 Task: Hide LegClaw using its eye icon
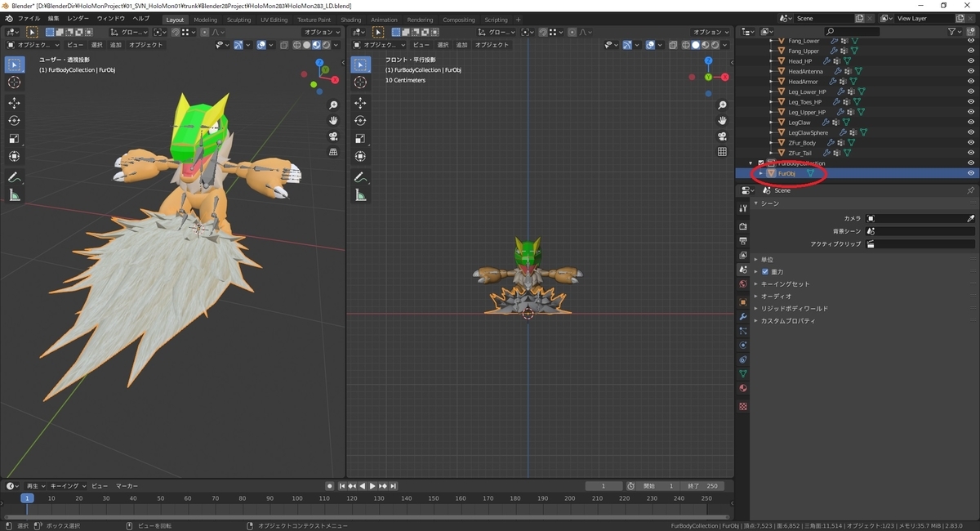971,123
